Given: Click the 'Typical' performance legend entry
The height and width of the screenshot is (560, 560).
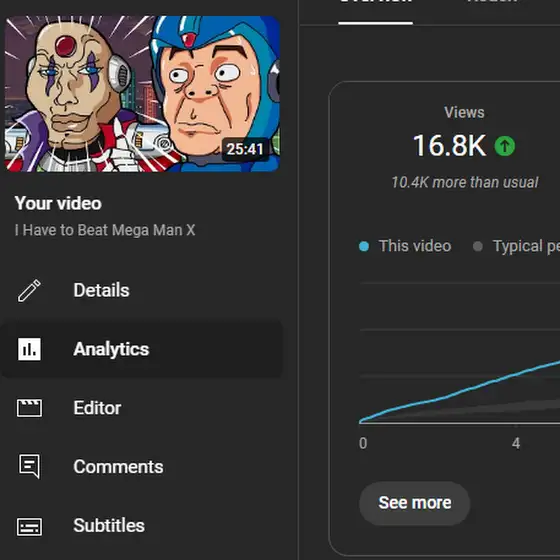Looking at the screenshot, I should point(516,246).
